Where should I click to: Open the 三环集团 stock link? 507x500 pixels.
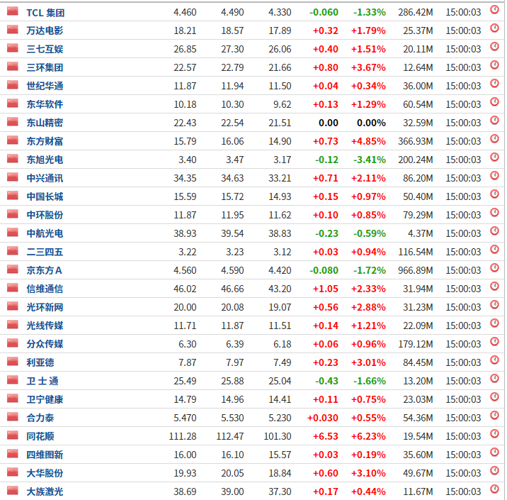[45, 68]
